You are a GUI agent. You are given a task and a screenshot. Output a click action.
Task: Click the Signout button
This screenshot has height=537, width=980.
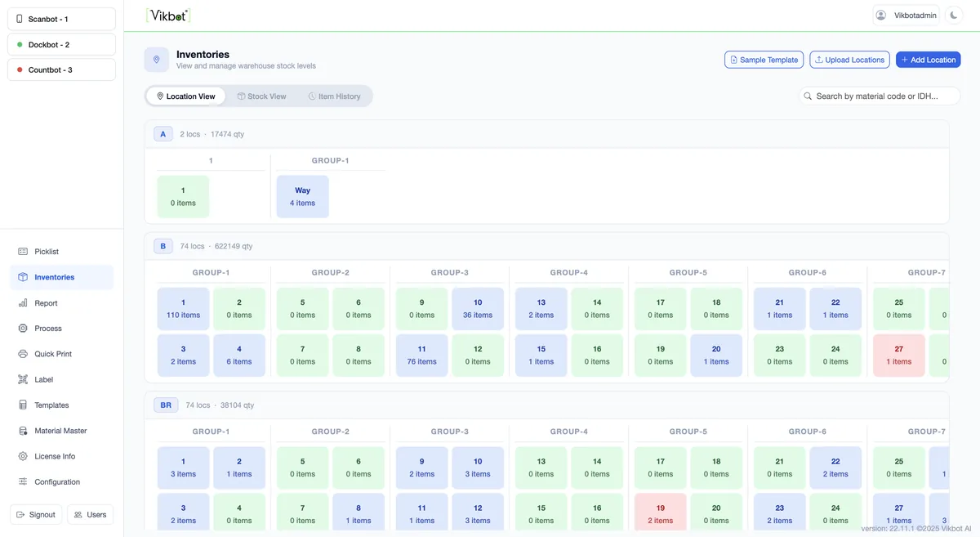click(36, 515)
